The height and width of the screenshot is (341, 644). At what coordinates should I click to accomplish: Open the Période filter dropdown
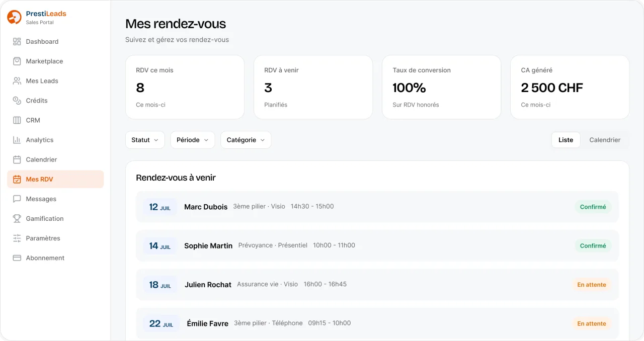click(193, 140)
